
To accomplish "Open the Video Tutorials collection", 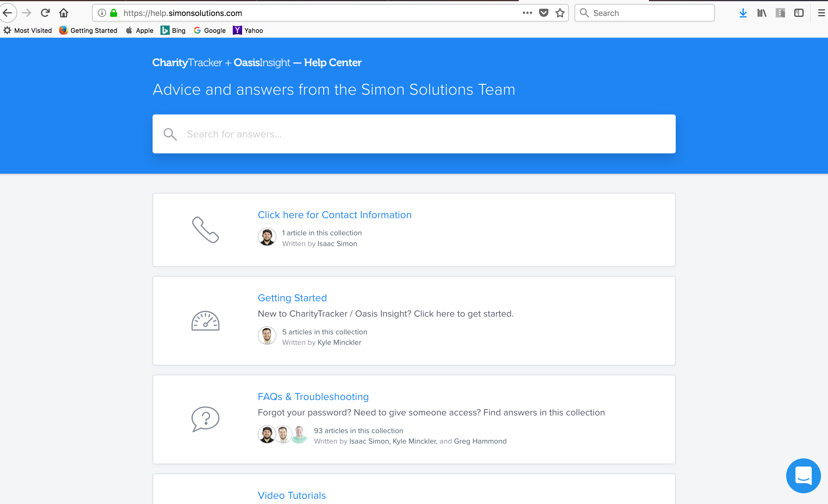I will 292,495.
